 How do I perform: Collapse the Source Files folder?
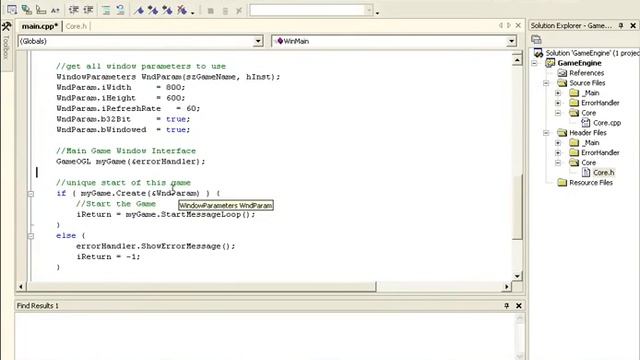(x=546, y=83)
